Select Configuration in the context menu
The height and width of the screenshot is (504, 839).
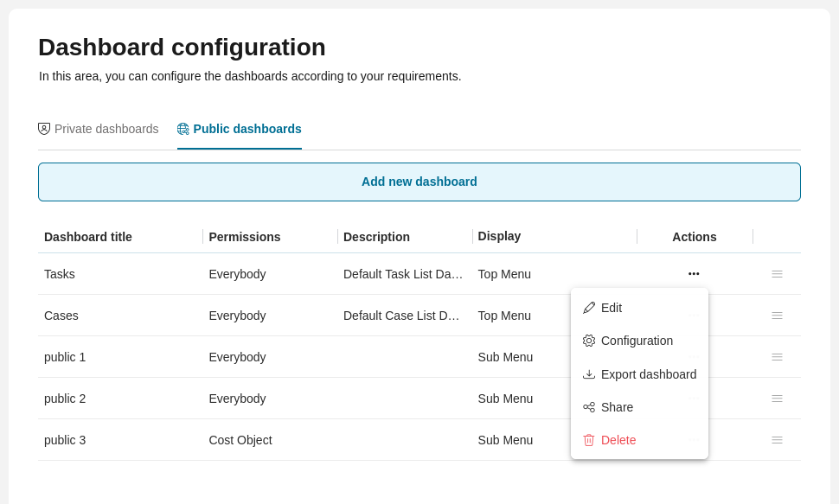[637, 341]
